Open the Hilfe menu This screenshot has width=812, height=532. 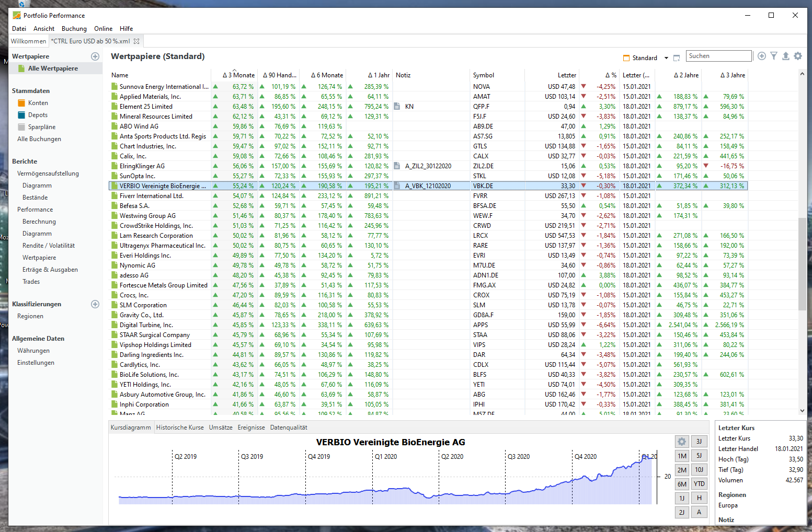coord(126,29)
